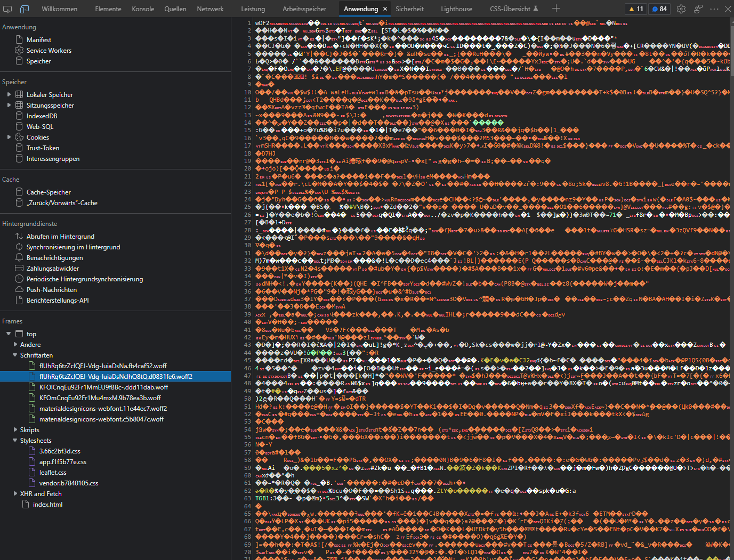Click the warnings counter showing 11
The height and width of the screenshot is (560, 734).
pos(636,9)
